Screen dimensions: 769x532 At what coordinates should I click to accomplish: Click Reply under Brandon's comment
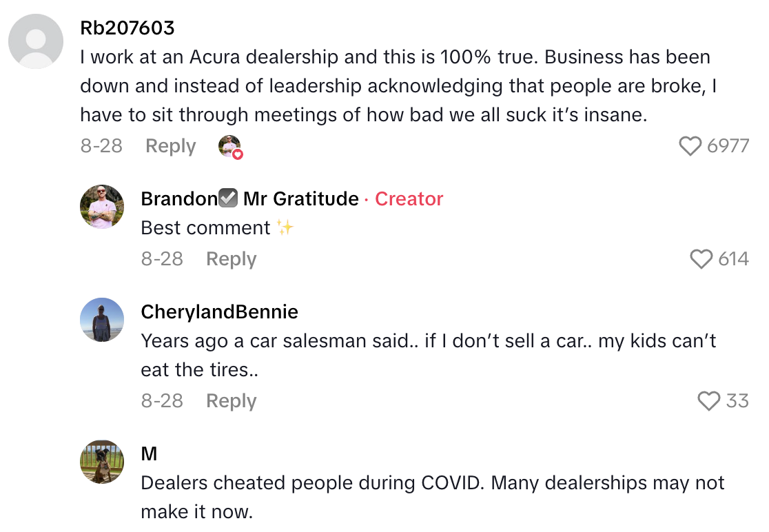231,259
